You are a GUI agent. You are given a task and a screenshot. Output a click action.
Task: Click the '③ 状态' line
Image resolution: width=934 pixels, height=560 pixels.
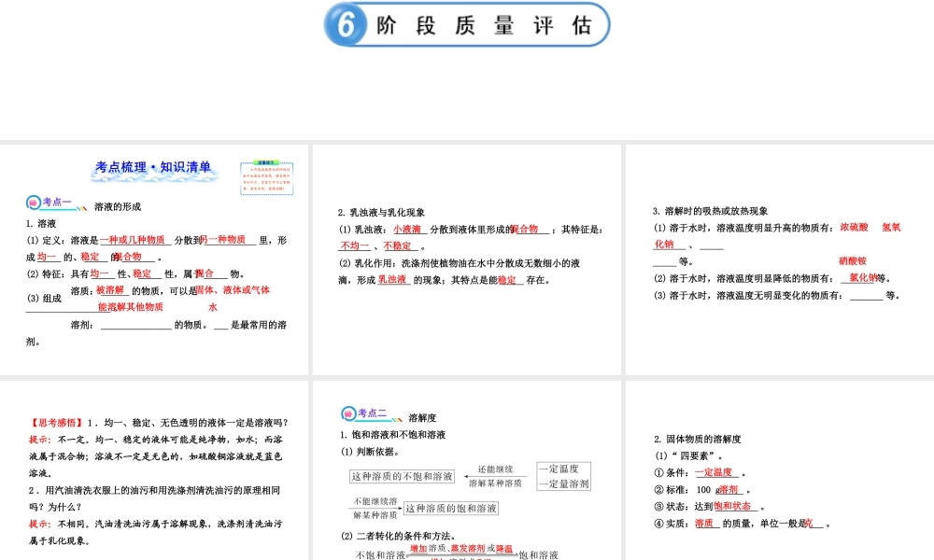[710, 507]
